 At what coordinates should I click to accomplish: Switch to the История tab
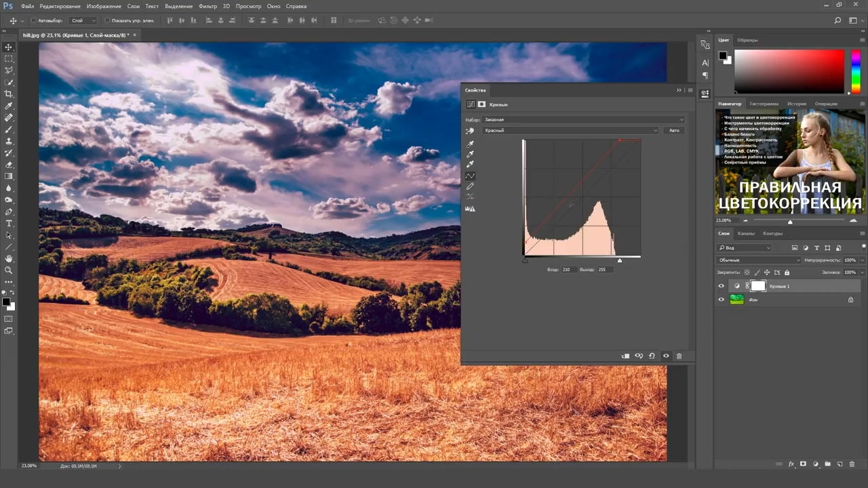click(797, 104)
